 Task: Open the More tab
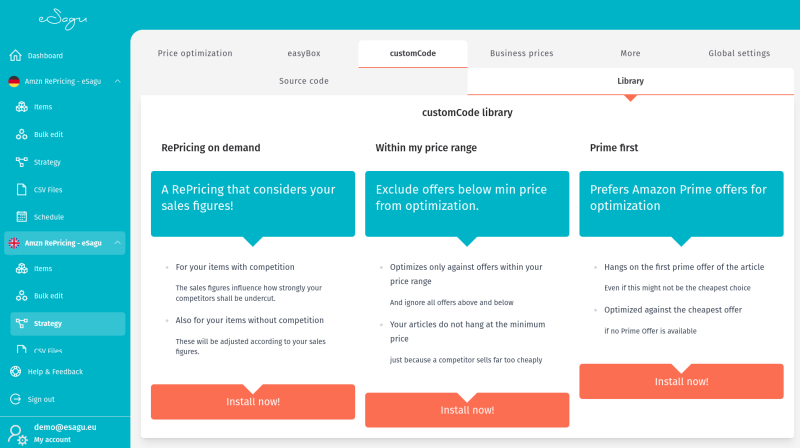coord(630,53)
